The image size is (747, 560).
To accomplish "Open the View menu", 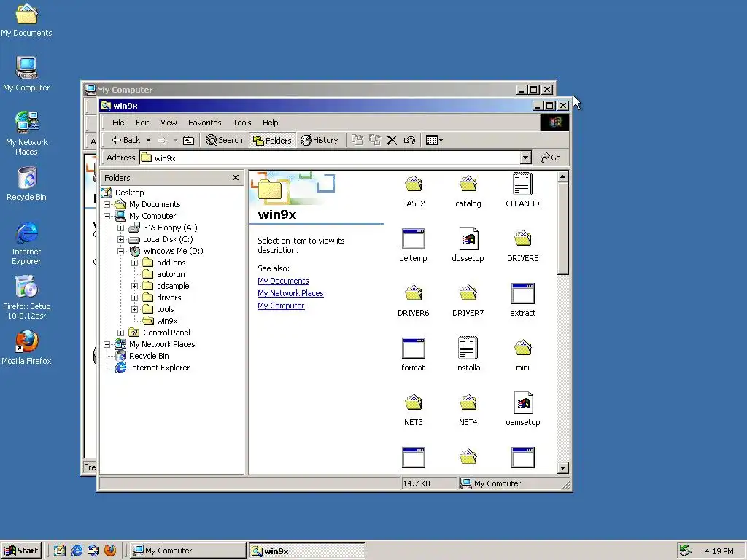I will coord(169,122).
